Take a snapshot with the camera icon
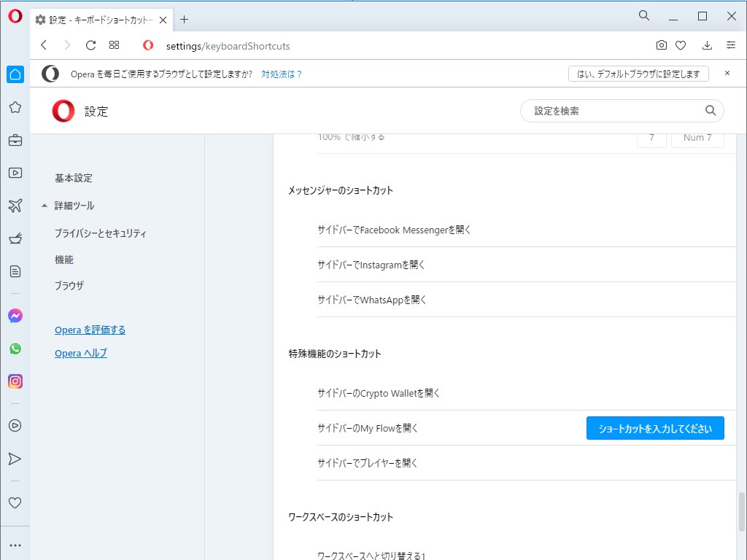The image size is (747, 560). (661, 44)
